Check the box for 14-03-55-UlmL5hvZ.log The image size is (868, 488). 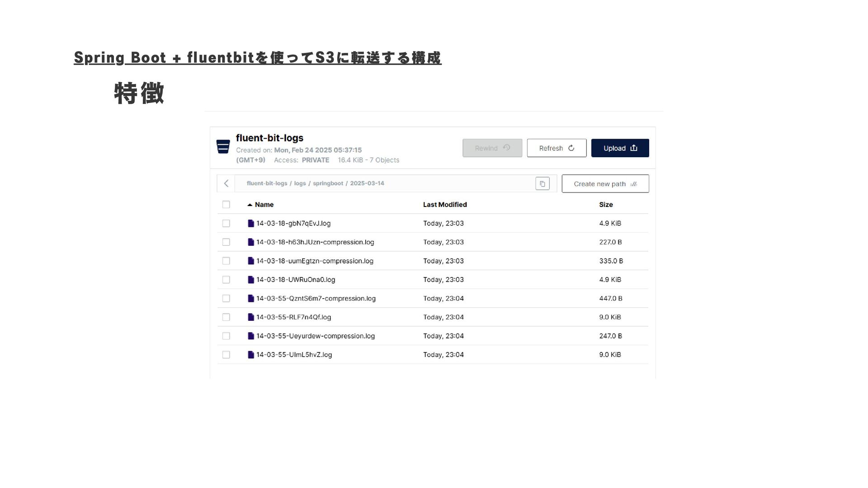point(226,355)
